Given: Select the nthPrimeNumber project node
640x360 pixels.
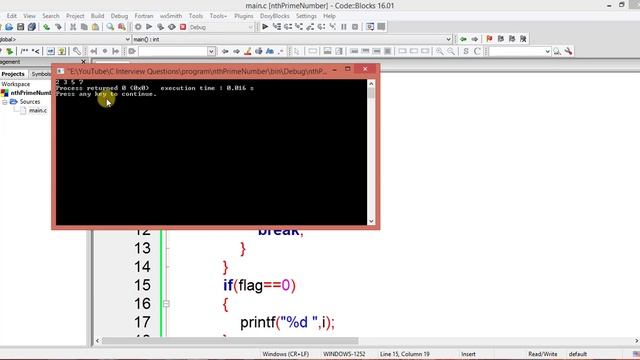Looking at the screenshot, I should pyautogui.click(x=30, y=93).
